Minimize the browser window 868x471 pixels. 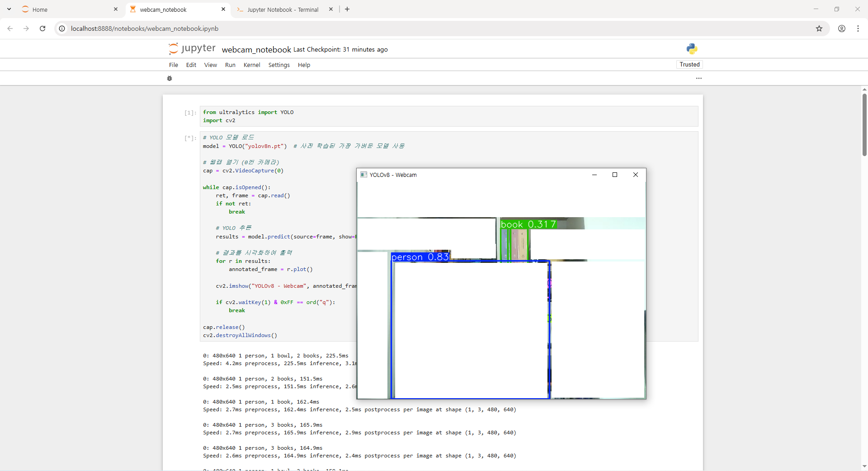click(x=816, y=9)
